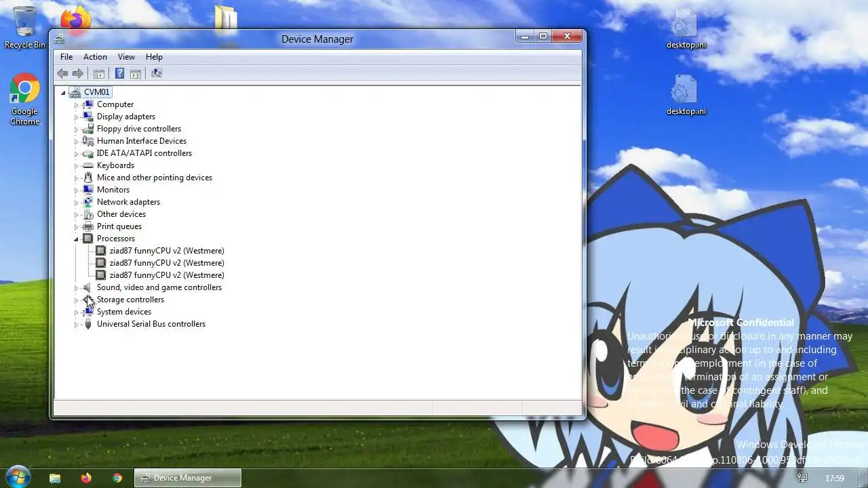Image resolution: width=868 pixels, height=488 pixels.
Task: Open the Help menu
Action: pos(154,57)
